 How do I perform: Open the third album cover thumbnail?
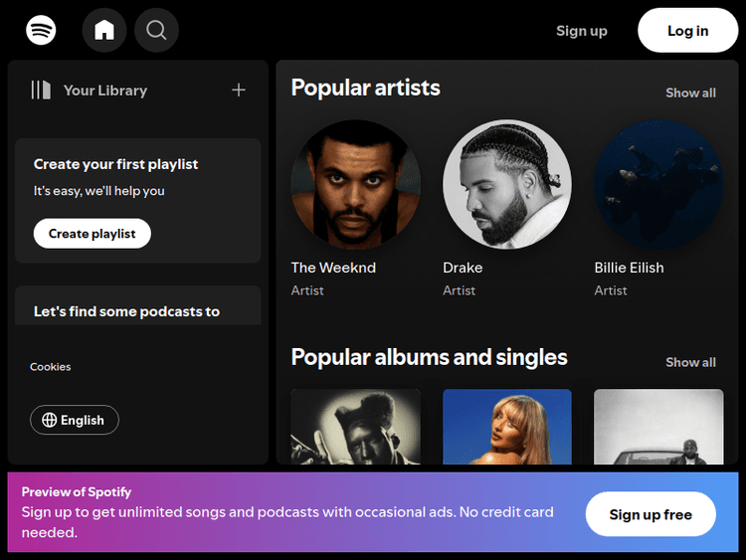click(x=658, y=426)
